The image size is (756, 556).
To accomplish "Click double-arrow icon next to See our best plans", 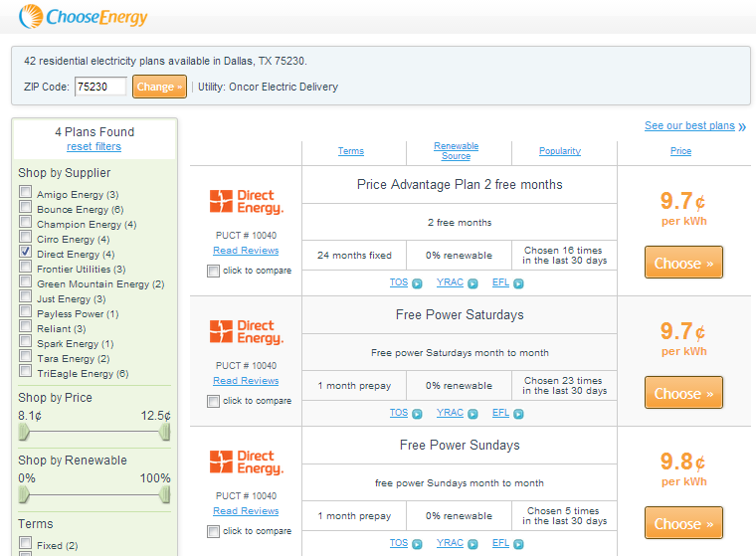I will pyautogui.click(x=742, y=126).
